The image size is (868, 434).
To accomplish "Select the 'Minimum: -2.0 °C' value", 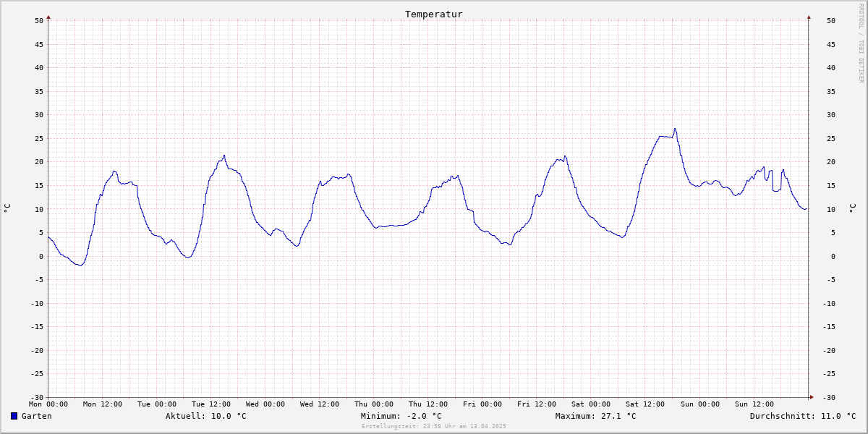I will (401, 416).
